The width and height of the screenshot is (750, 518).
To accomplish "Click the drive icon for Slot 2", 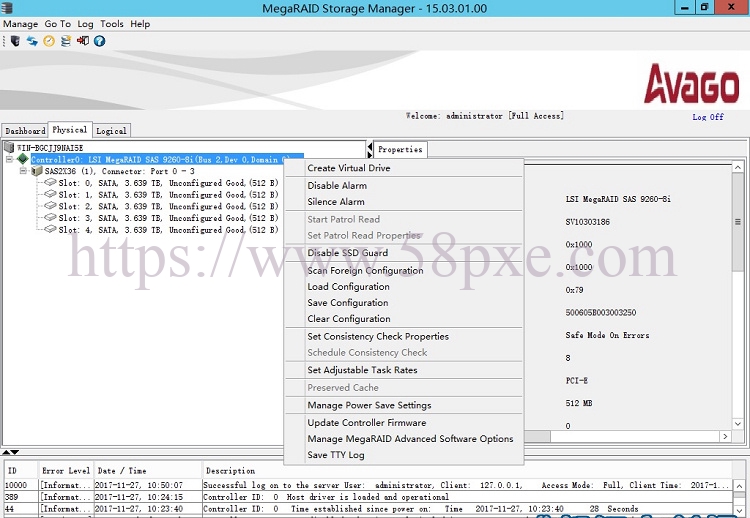I will (50, 206).
